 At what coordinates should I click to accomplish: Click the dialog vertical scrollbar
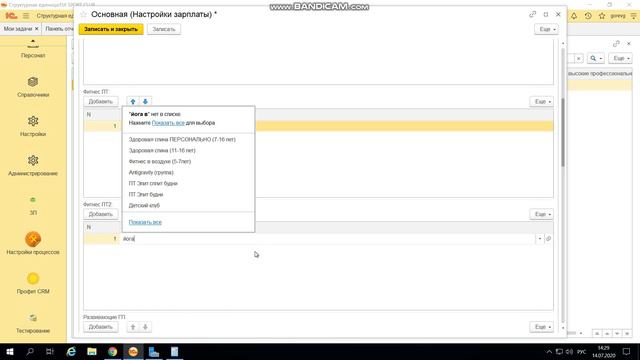point(563,133)
